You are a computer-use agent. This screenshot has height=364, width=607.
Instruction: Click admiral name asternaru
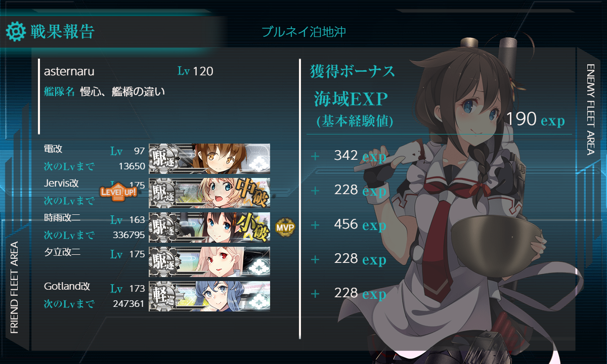[69, 71]
